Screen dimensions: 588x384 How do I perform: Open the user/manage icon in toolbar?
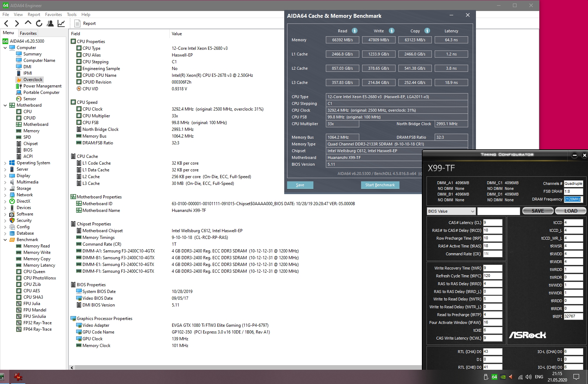tap(50, 23)
